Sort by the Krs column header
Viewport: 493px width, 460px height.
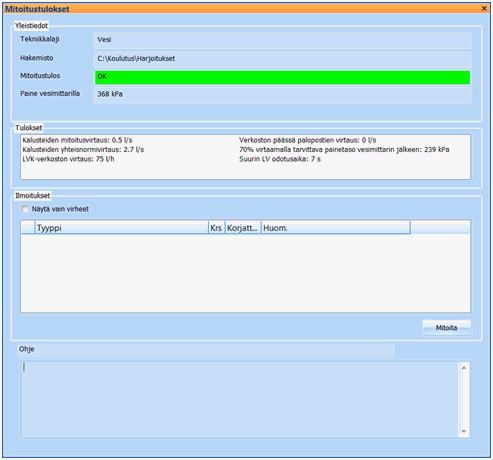[216, 228]
